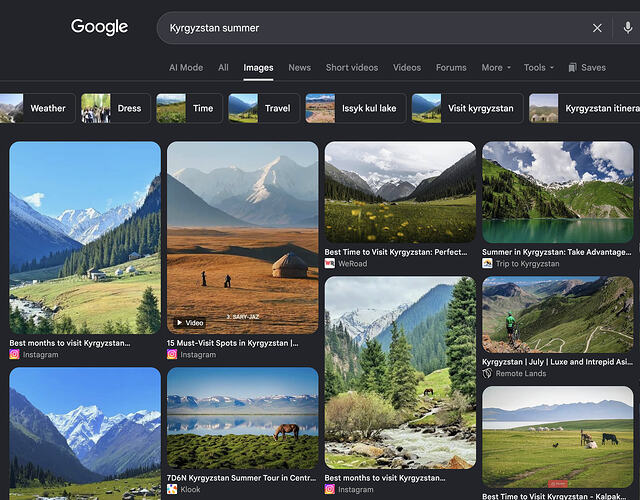Go to the Forums tab
The width and height of the screenshot is (640, 500).
pos(451,67)
